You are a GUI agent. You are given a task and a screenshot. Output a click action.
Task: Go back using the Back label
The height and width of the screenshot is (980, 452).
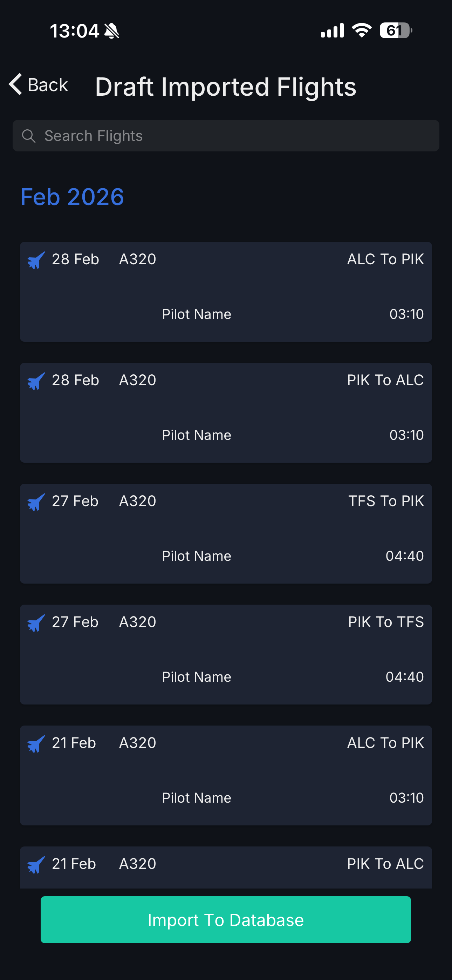(48, 85)
